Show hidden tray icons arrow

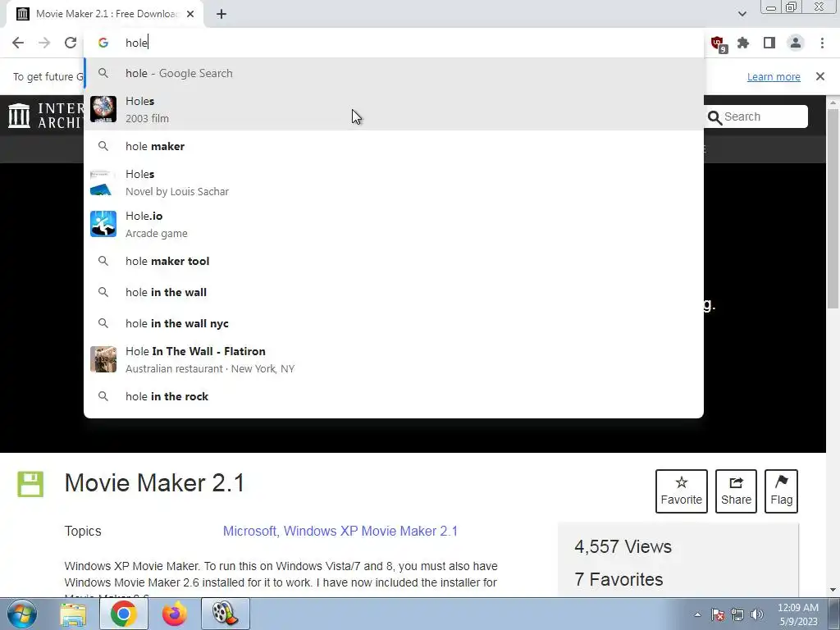coord(697,614)
